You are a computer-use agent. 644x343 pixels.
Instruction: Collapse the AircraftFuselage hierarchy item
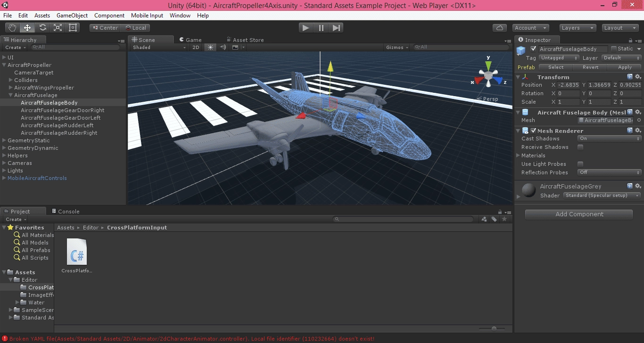tap(11, 95)
